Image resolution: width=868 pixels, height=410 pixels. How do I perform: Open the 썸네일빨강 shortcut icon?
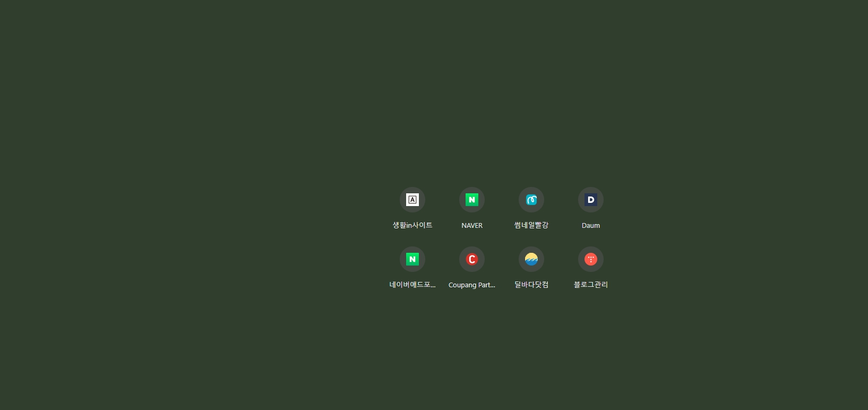[531, 200]
